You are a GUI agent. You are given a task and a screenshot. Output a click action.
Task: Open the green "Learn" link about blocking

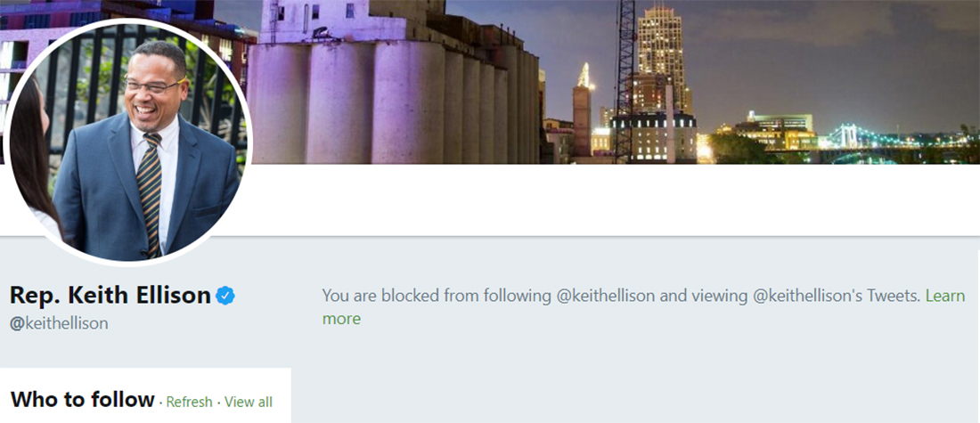(945, 295)
